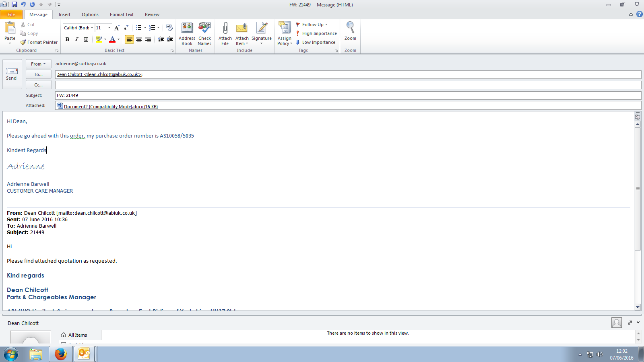Click the font color swatch button

[112, 39]
